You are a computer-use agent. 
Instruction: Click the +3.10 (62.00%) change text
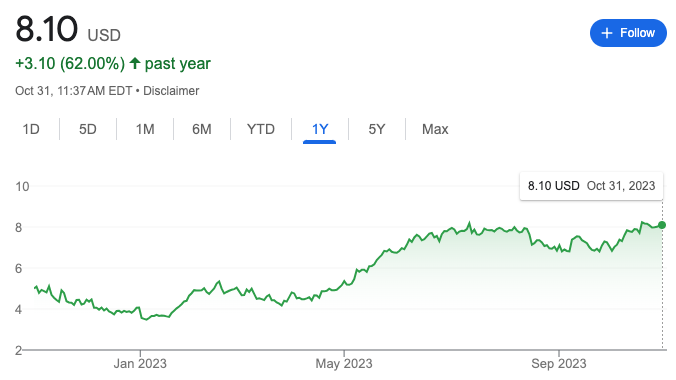click(x=70, y=63)
